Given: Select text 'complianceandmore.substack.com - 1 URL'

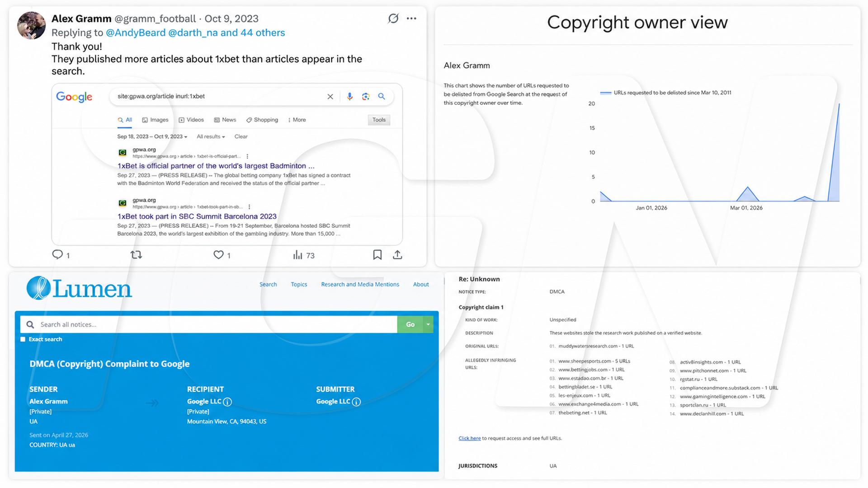Looking at the screenshot, I should tap(729, 388).
